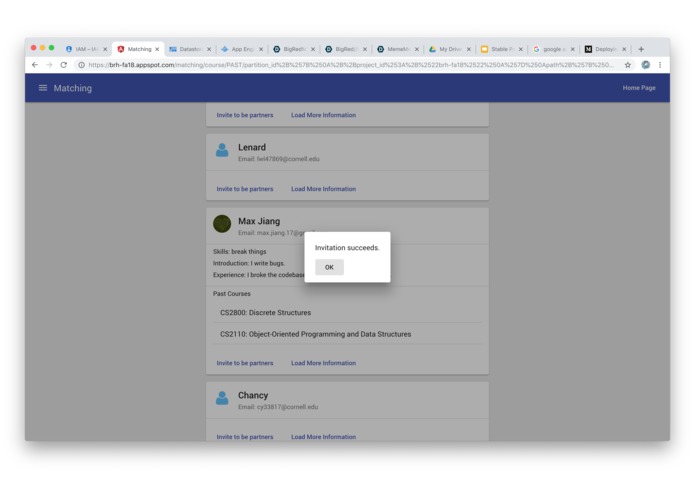Close the google search browser tab
695x494 pixels.
tap(572, 49)
